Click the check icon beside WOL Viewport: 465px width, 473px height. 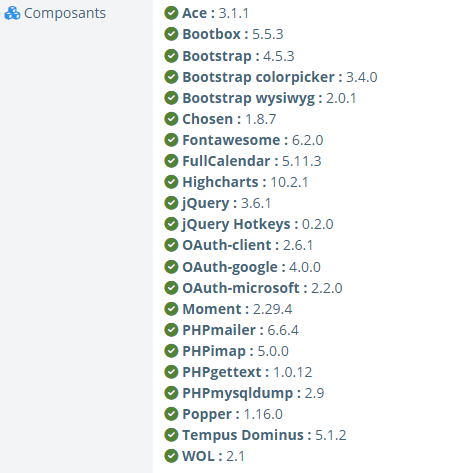[171, 456]
